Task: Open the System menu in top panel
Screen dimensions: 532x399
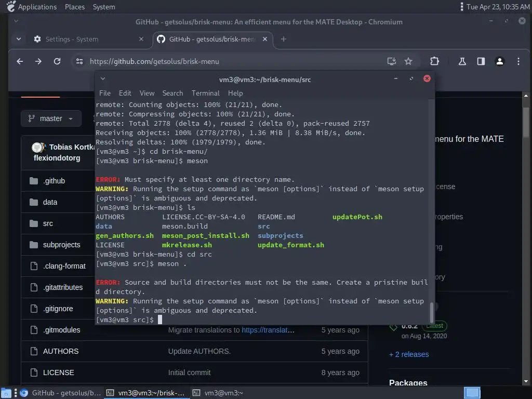Action: tap(104, 7)
